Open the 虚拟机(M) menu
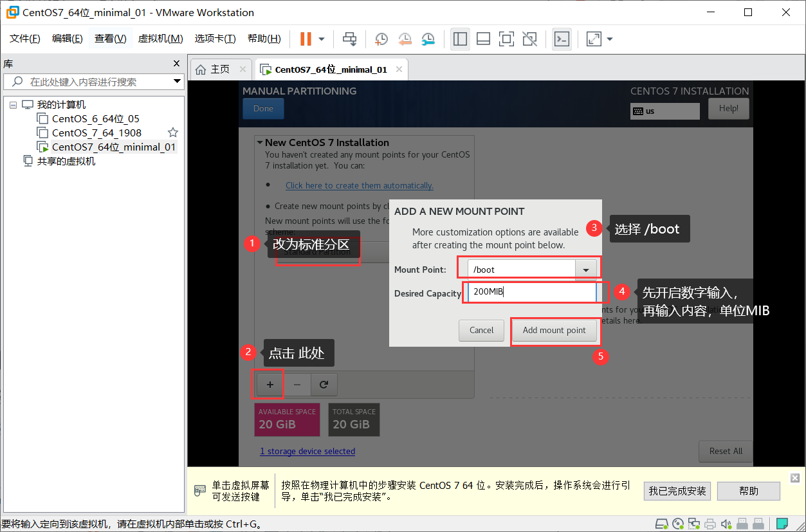The height and width of the screenshot is (532, 806). (x=160, y=39)
